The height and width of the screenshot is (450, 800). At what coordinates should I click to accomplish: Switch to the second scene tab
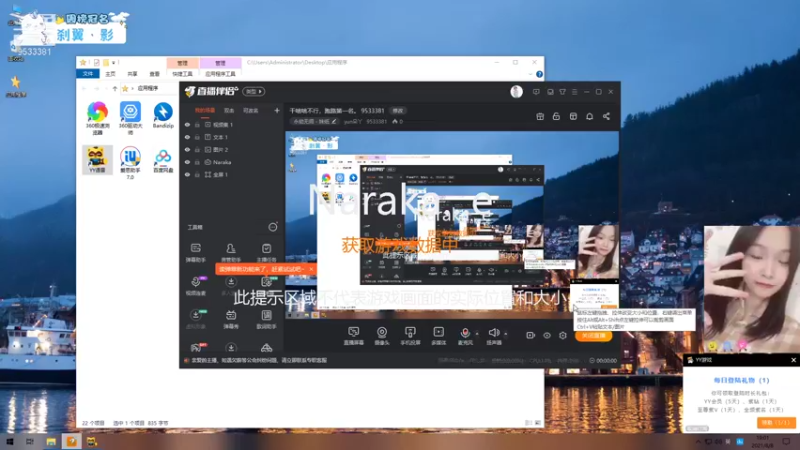pos(229,110)
